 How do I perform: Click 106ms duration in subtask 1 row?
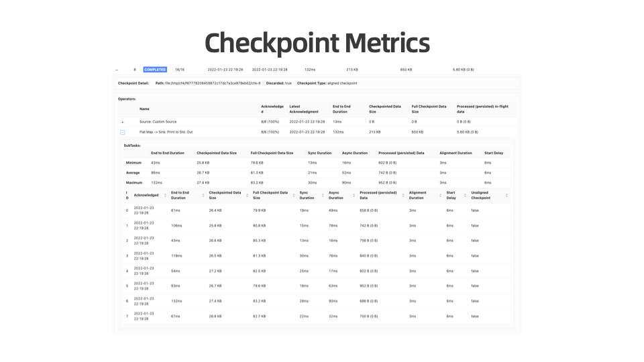pyautogui.click(x=176, y=226)
